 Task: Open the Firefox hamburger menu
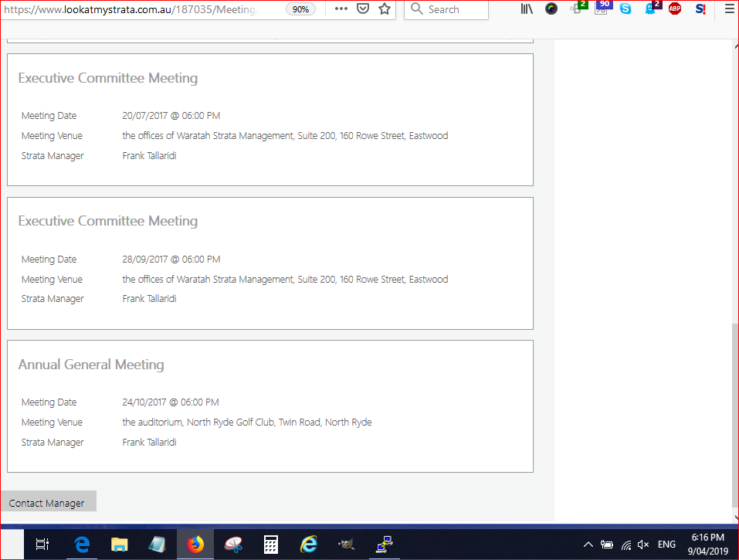(x=729, y=8)
